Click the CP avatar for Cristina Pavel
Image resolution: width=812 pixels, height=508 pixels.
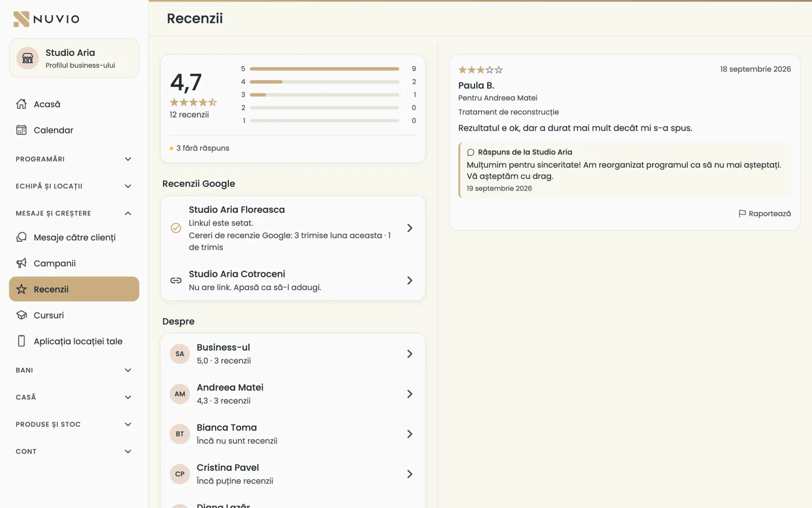(180, 474)
